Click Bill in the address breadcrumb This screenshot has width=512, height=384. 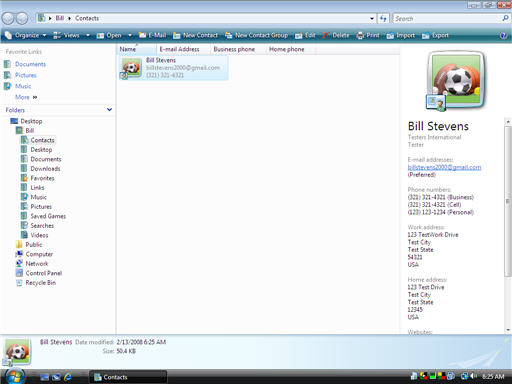pos(60,18)
